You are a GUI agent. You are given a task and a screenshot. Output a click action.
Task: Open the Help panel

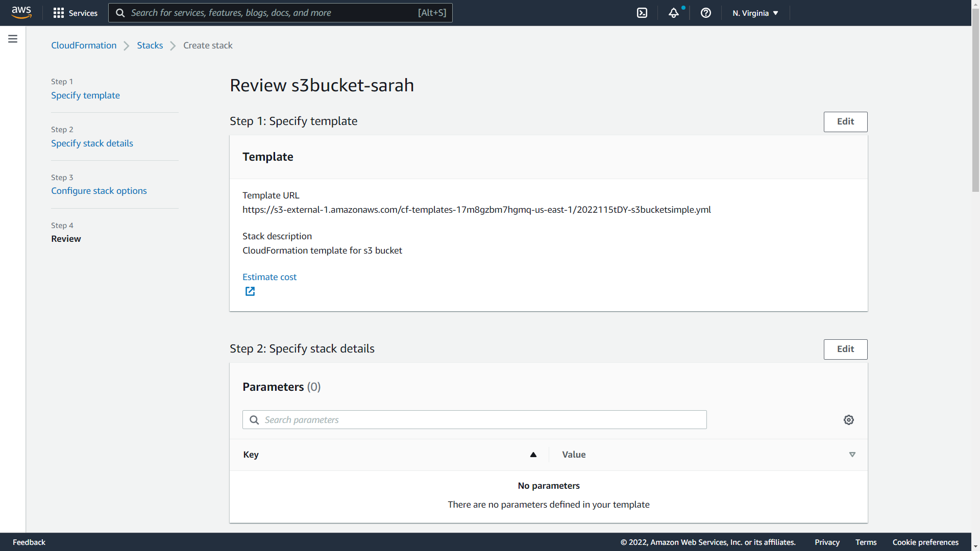(705, 13)
